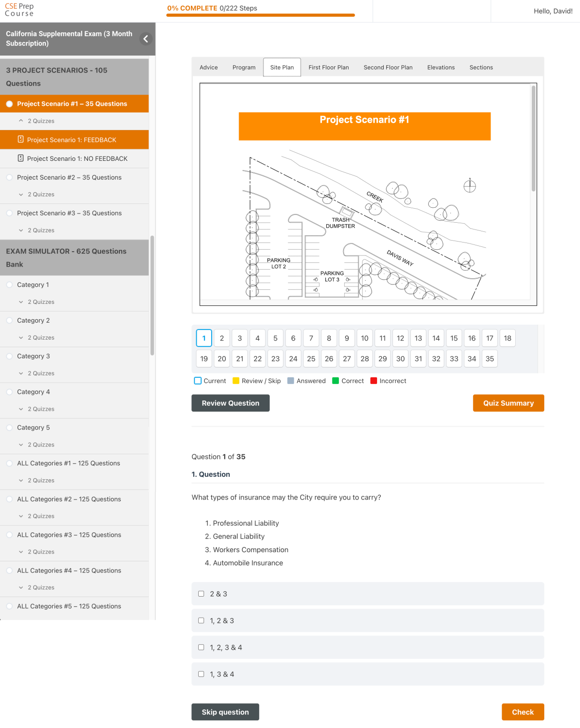Open the Elevations tab

tap(440, 67)
